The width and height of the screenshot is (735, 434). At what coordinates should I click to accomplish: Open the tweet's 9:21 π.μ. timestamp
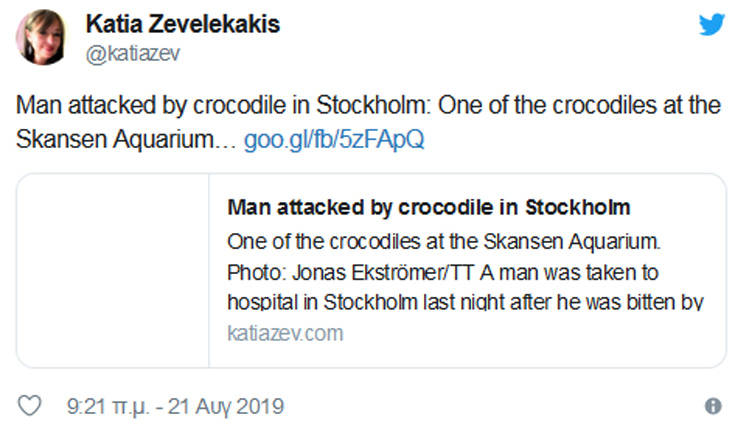pos(105,407)
